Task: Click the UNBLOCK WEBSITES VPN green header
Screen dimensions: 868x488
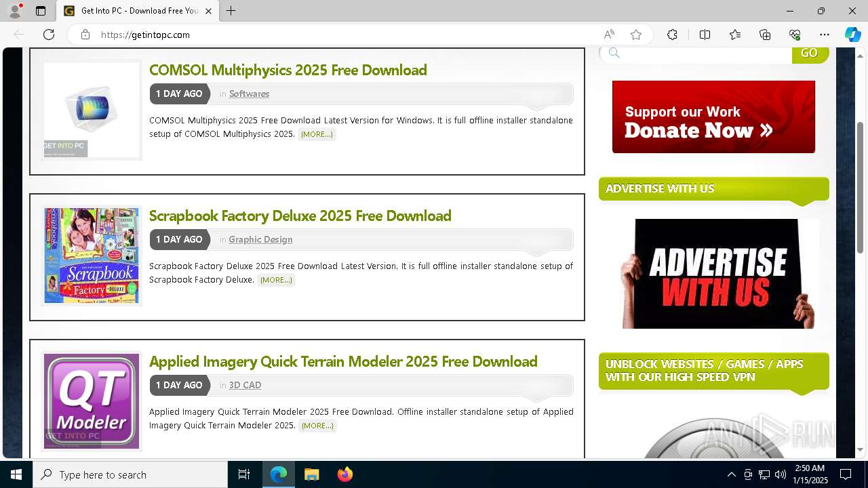Action: pyautogui.click(x=713, y=371)
